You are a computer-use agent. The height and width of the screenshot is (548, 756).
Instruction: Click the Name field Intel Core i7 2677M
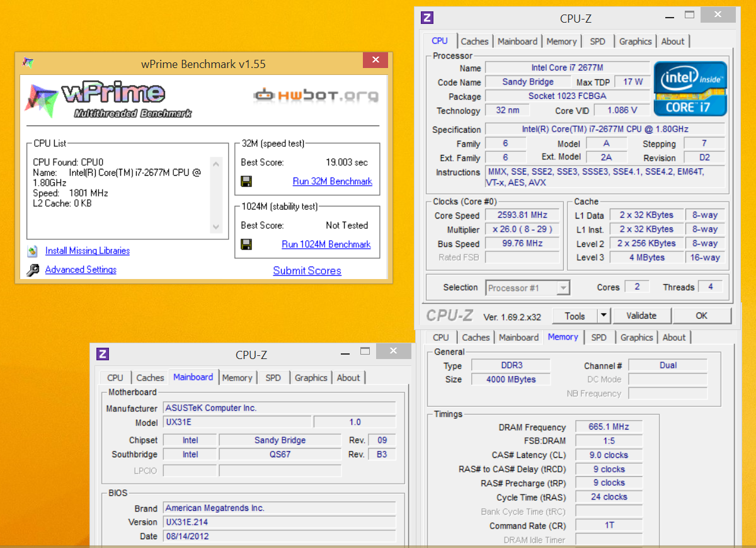tap(567, 67)
